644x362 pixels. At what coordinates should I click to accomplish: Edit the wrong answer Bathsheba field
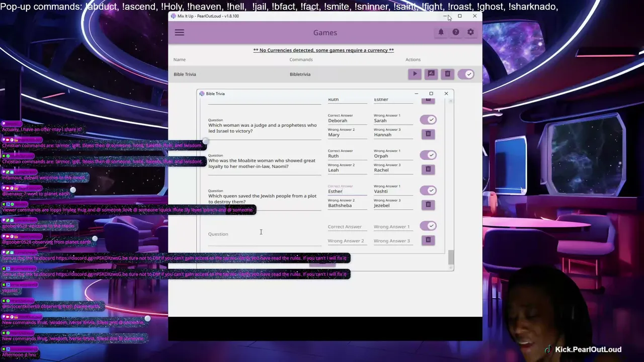(347, 206)
